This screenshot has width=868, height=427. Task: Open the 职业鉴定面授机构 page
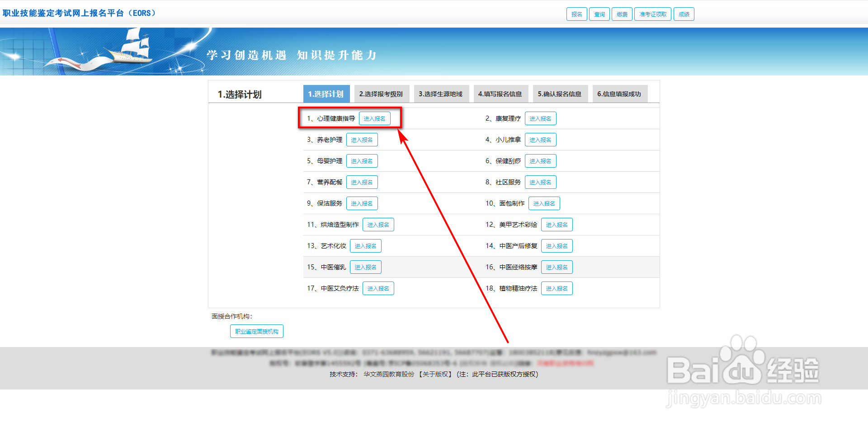tap(256, 331)
